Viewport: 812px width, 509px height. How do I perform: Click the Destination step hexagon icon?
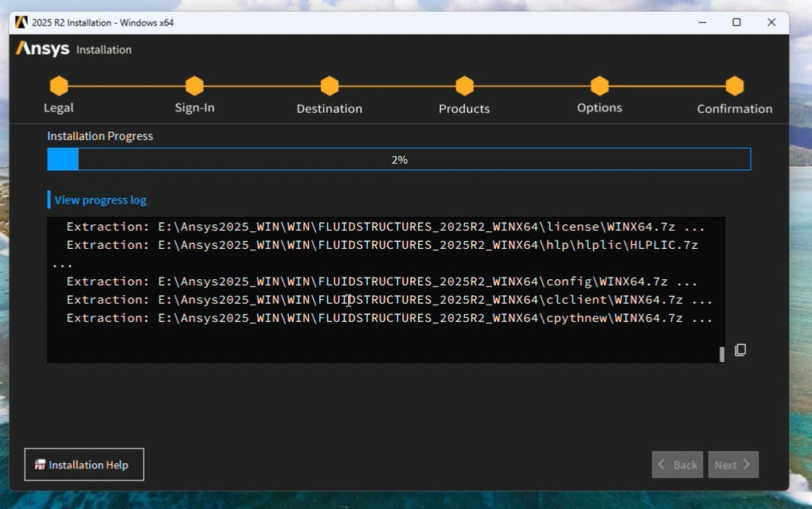pos(330,86)
